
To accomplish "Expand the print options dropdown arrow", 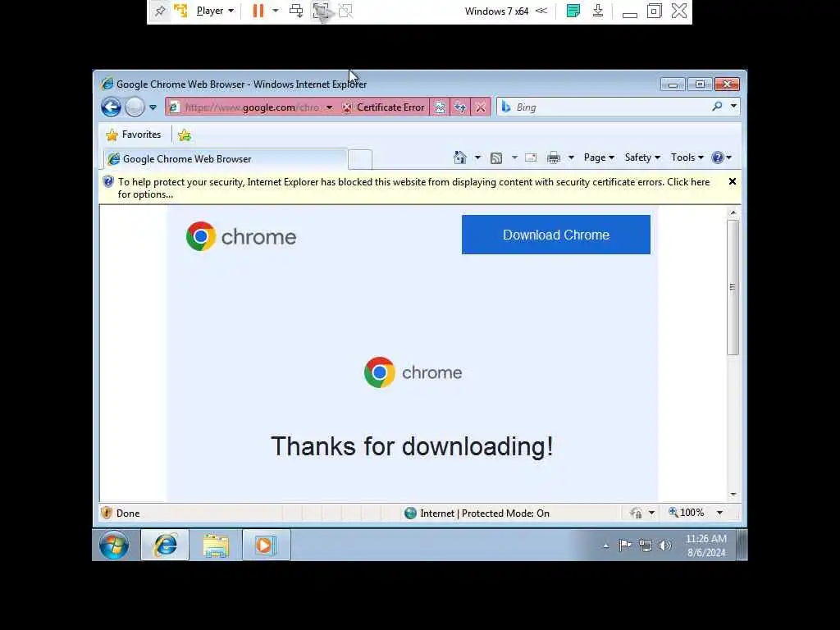I will pos(571,157).
